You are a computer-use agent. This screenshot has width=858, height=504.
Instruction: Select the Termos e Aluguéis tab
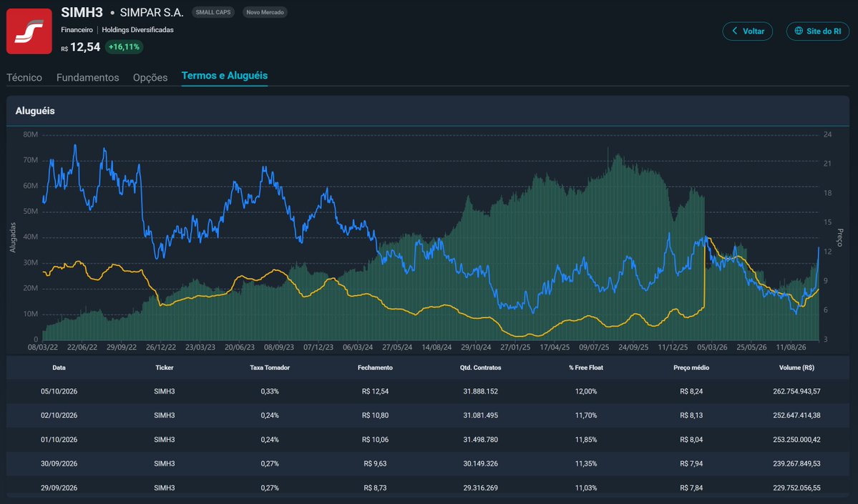pos(225,76)
